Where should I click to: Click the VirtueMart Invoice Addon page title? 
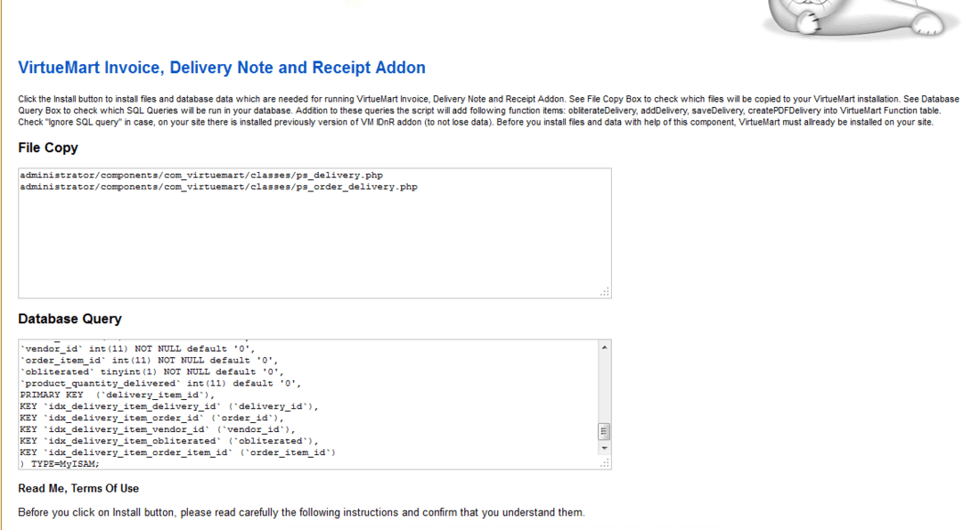click(x=222, y=68)
